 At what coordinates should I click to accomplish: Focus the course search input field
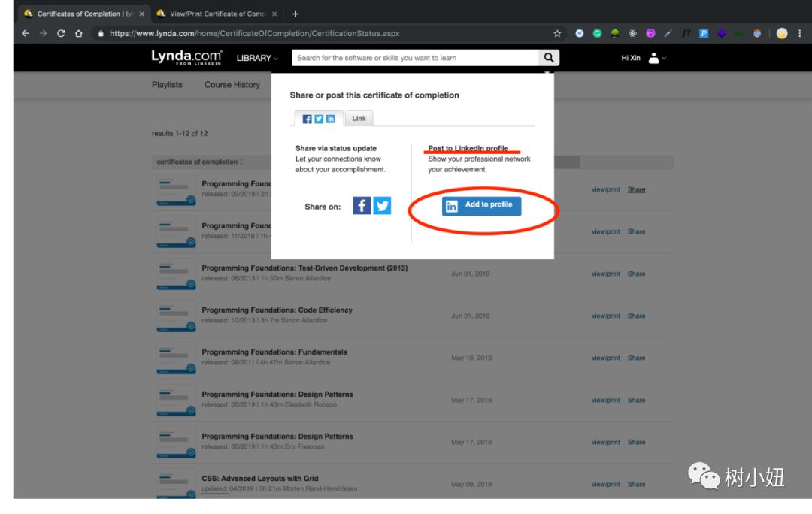point(415,57)
